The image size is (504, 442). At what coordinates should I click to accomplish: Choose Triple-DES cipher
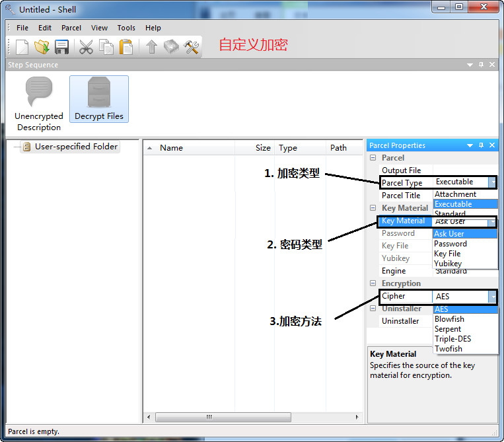[x=465, y=339]
